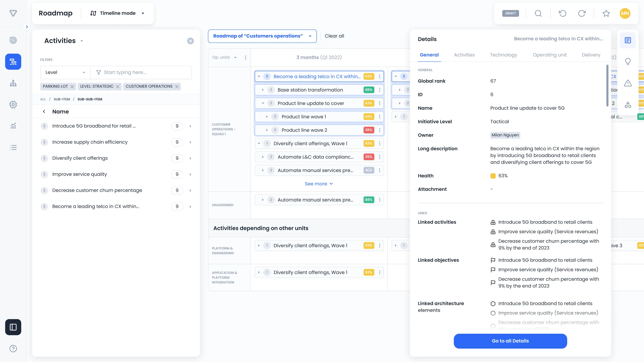The width and height of the screenshot is (644, 362).
Task: Click the undo arrow icon
Action: point(562,13)
